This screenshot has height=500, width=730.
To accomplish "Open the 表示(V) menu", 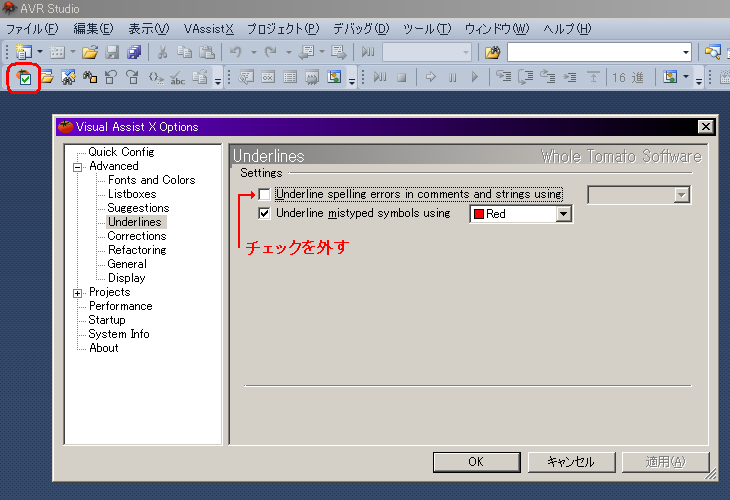I will click(149, 29).
